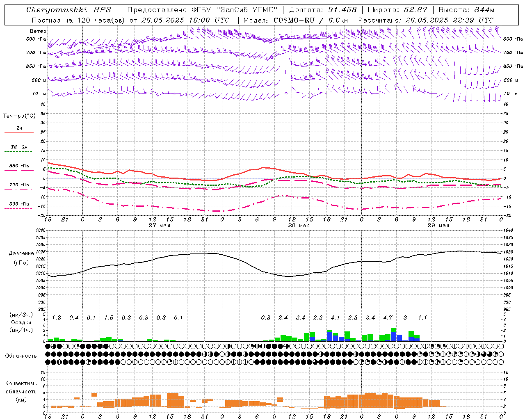Click the 1.5 precipitation total
Viewport: 525px width, 420px height.
(109, 318)
